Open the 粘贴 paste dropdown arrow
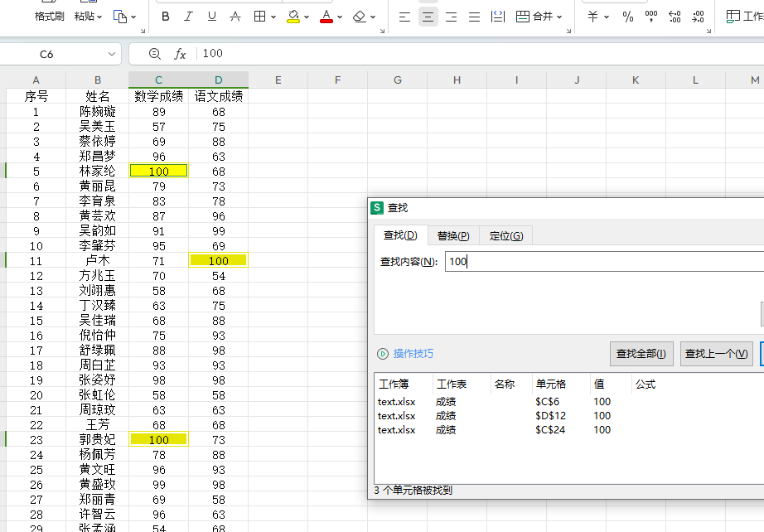This screenshot has height=532, width=764. (x=100, y=17)
